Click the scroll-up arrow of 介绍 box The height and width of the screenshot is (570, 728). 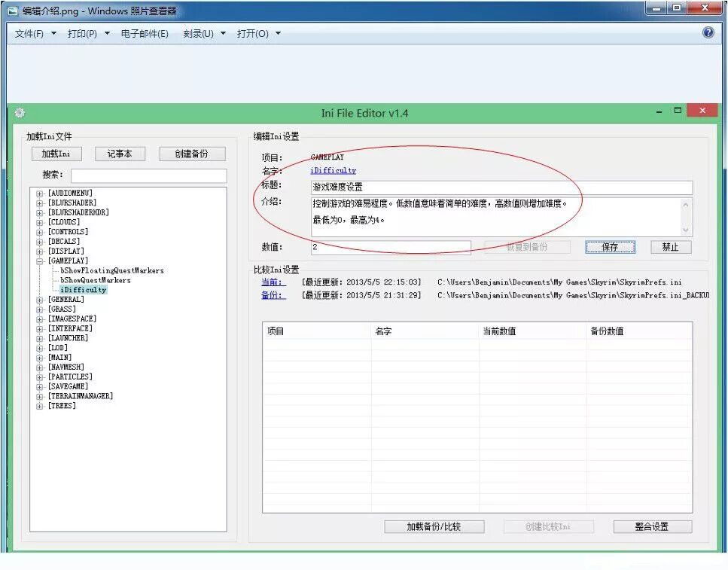(x=686, y=204)
